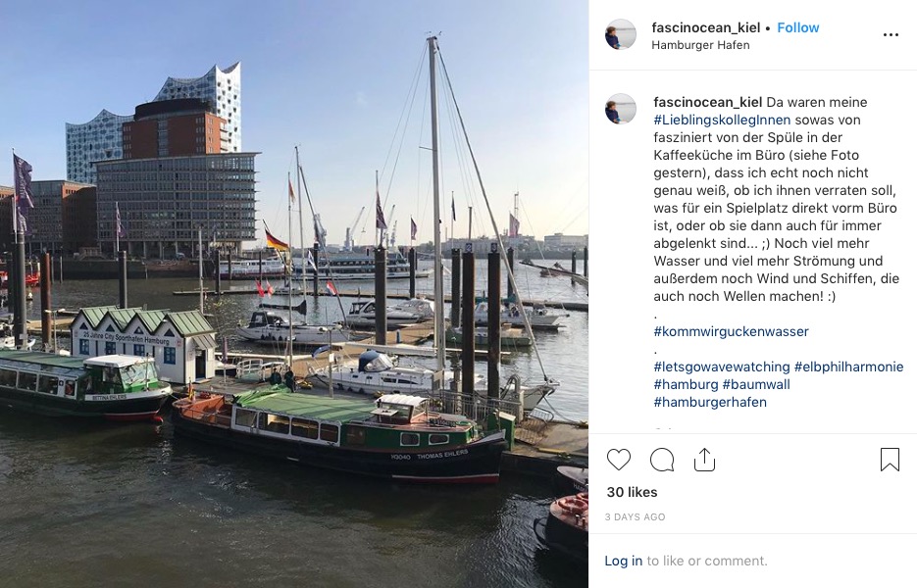
Task: Save the post with the bookmark icon
Action: click(890, 460)
